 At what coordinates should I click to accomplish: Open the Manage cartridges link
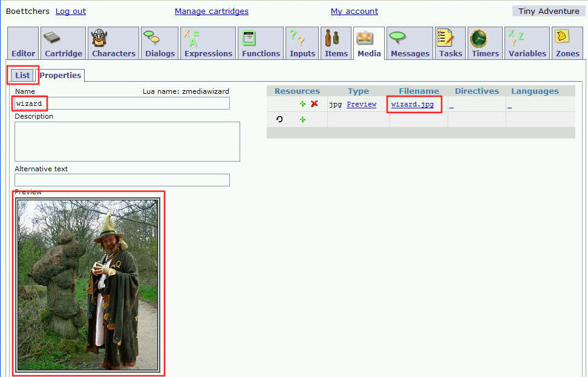[x=211, y=11]
